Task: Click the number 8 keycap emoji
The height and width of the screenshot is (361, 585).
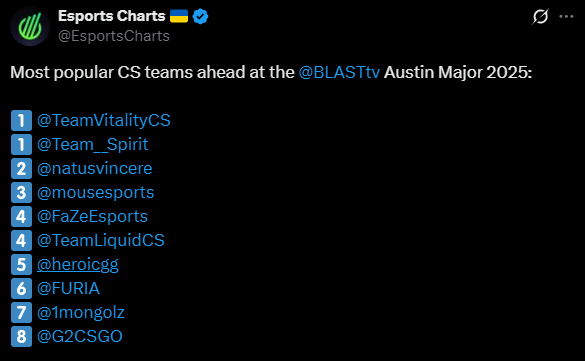Action: pos(21,336)
